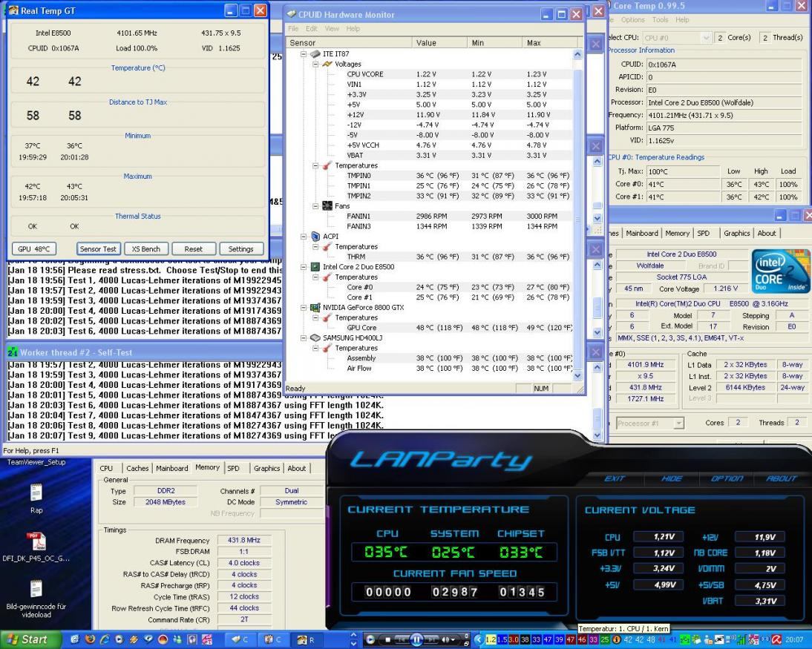
Task: Open the Processor #1 dropdown in CPU-Z
Action: click(678, 424)
